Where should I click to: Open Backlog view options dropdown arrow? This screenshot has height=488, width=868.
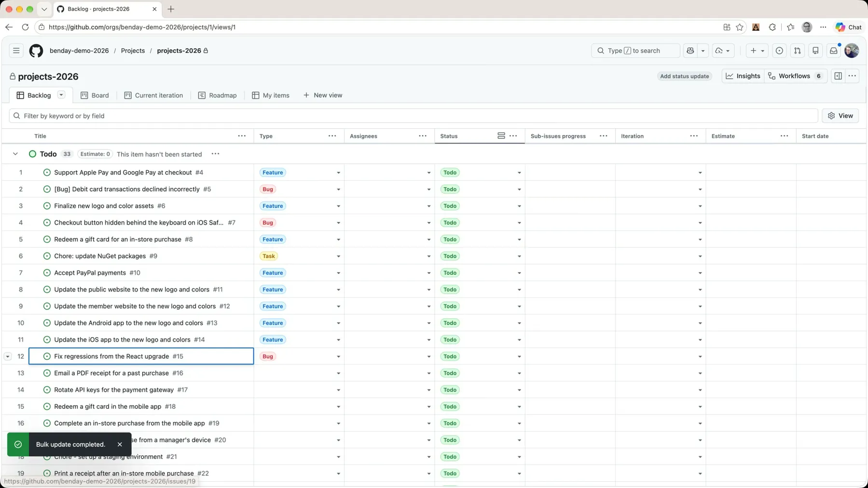pyautogui.click(x=61, y=95)
